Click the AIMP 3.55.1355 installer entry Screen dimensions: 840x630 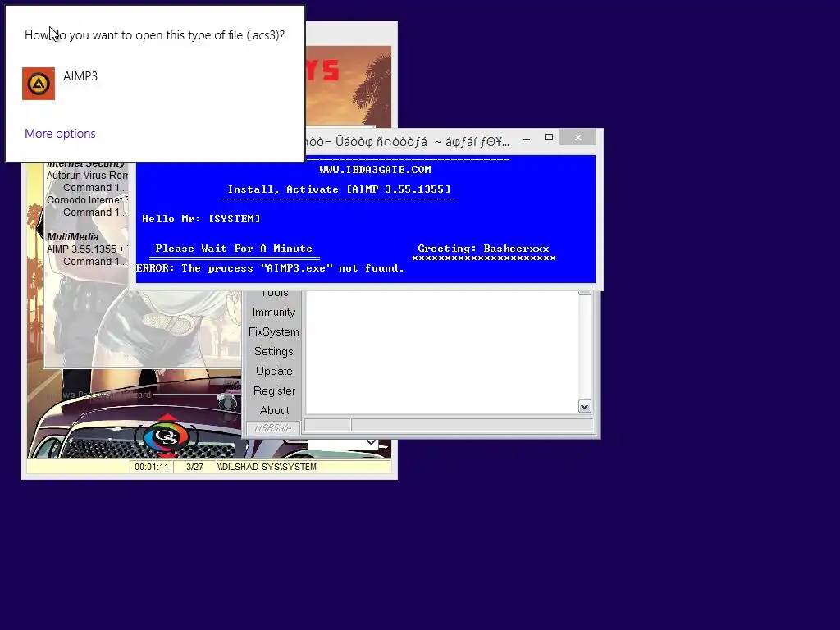(87, 249)
